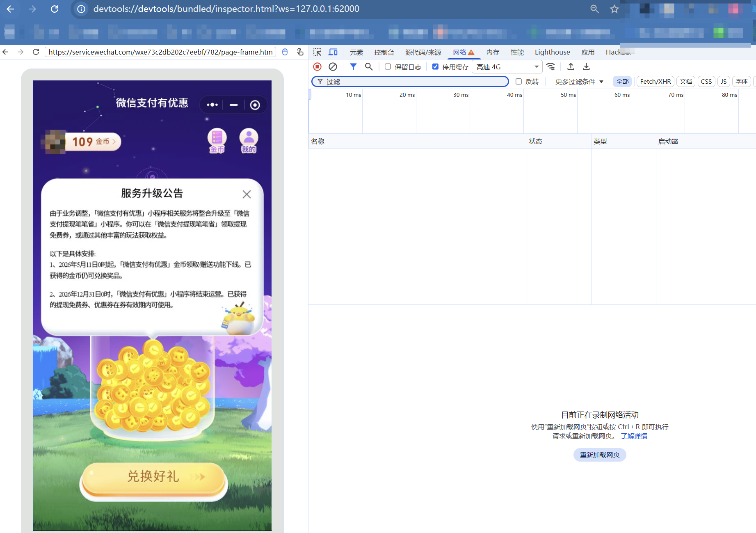Enable the 保留日志 checkbox

(388, 66)
